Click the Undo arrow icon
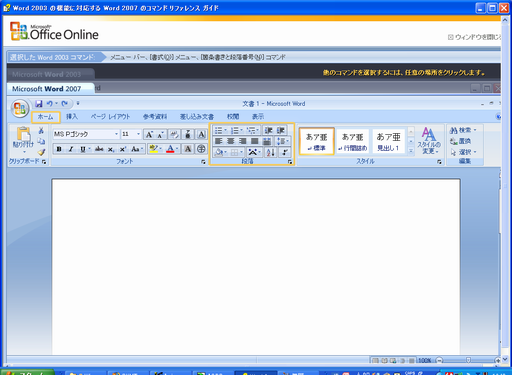512x375 pixels. [x=49, y=104]
